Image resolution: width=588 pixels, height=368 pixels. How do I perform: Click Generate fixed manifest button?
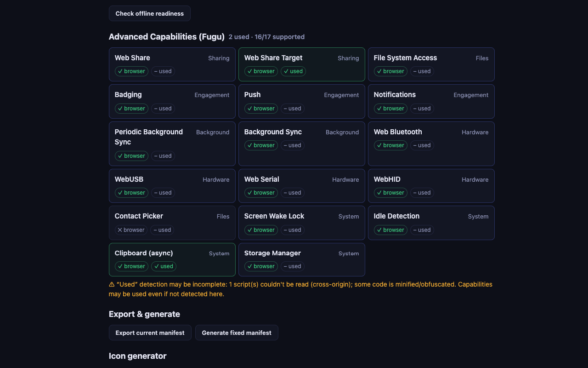(x=237, y=333)
